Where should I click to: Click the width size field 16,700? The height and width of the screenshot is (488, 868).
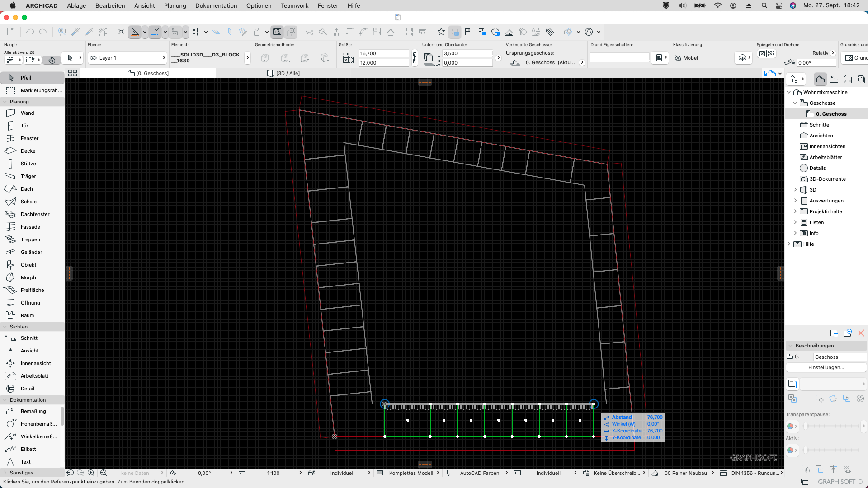[383, 53]
